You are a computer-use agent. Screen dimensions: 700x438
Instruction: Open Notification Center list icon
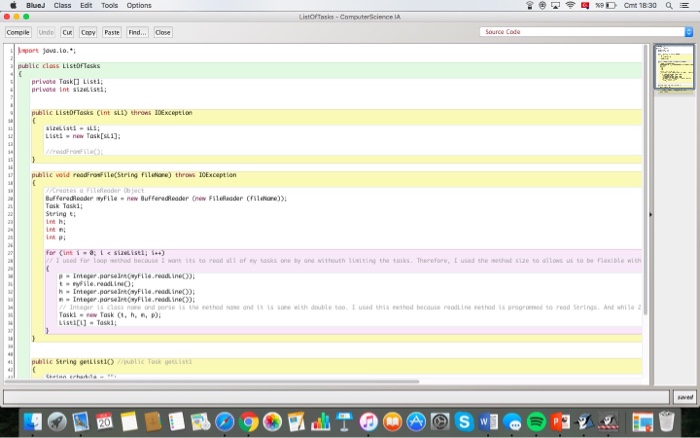coord(684,5)
